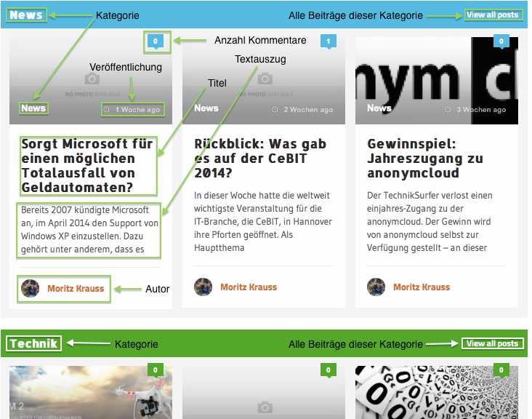Click author avatar on CeBIT 2014 card
The width and height of the screenshot is (532, 419).
click(203, 287)
